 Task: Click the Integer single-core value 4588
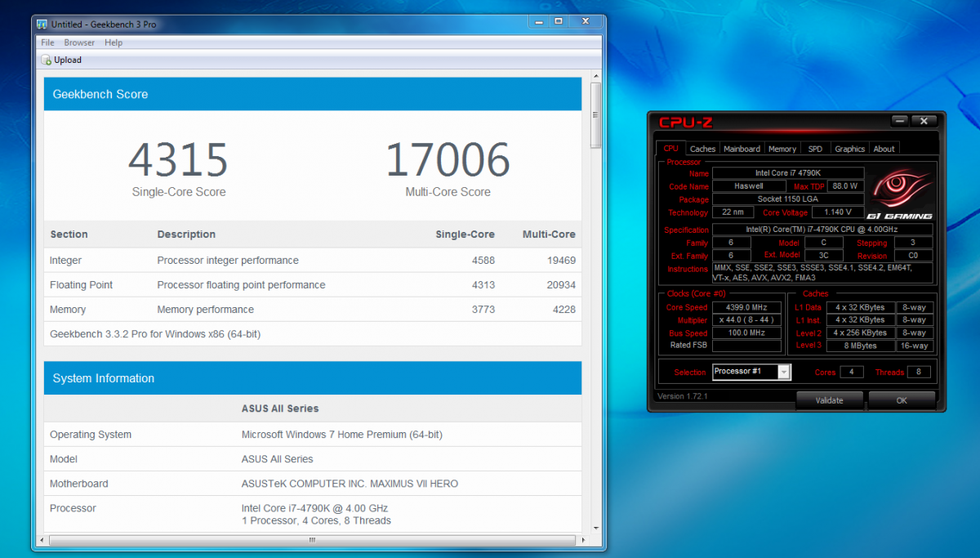click(482, 261)
